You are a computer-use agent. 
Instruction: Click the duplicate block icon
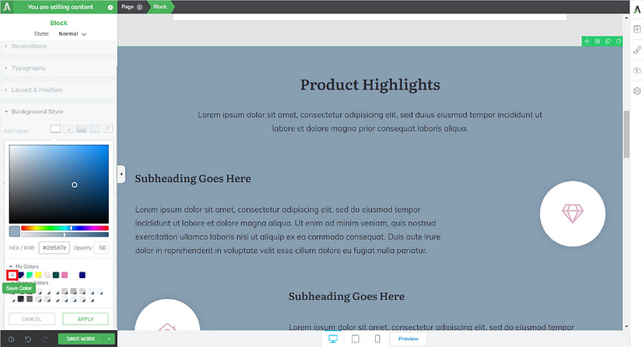608,41
